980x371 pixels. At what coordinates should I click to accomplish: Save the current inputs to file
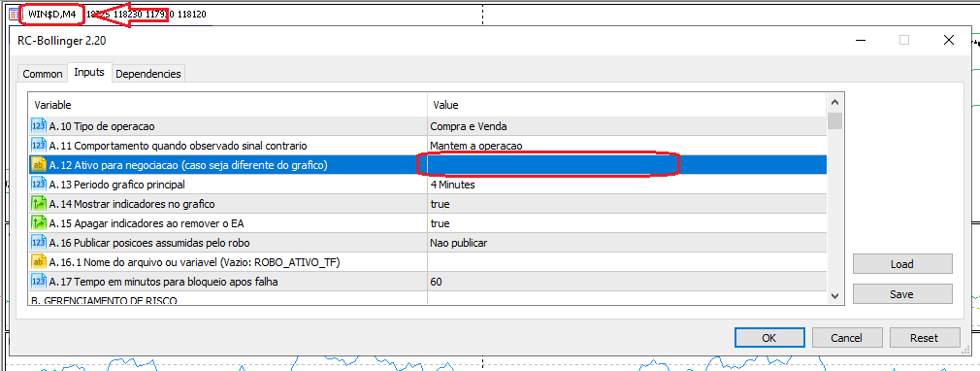pos(901,294)
